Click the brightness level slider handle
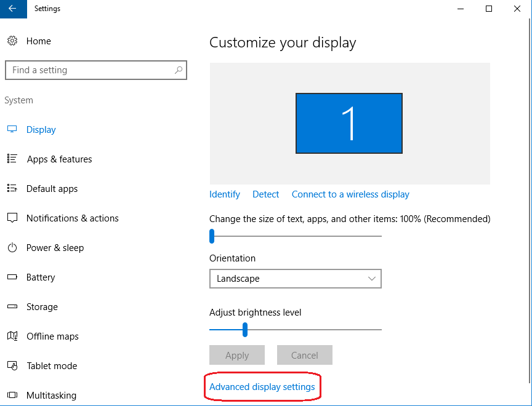The image size is (532, 406). coord(245,330)
